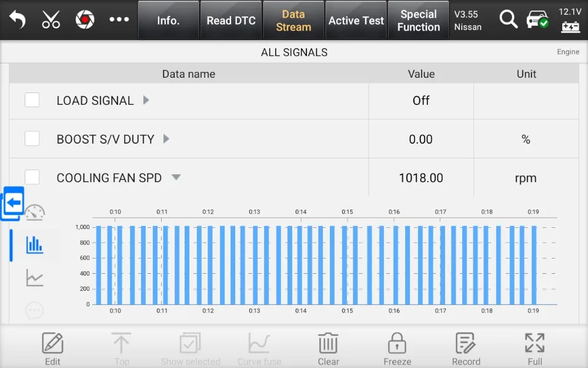Switch to gauge dial view

coord(35,213)
